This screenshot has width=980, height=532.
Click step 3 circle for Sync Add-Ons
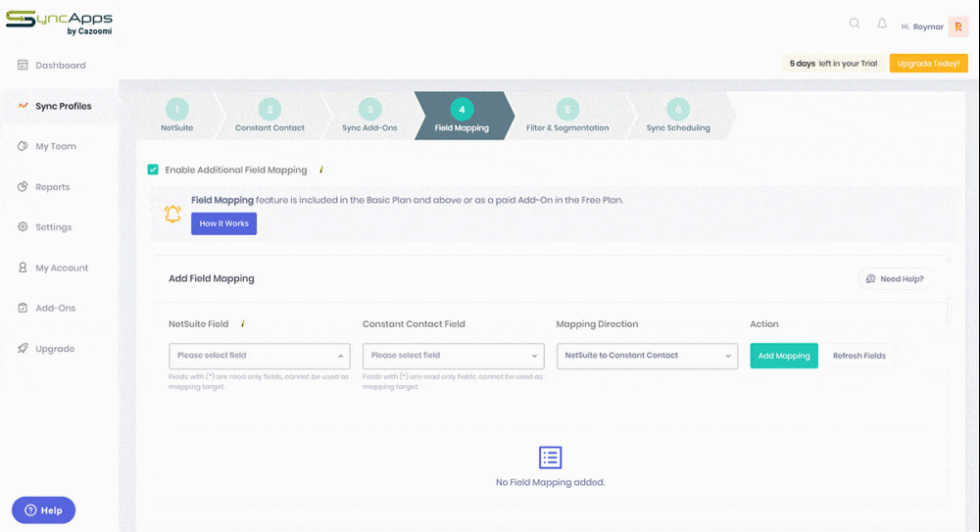[369, 110]
